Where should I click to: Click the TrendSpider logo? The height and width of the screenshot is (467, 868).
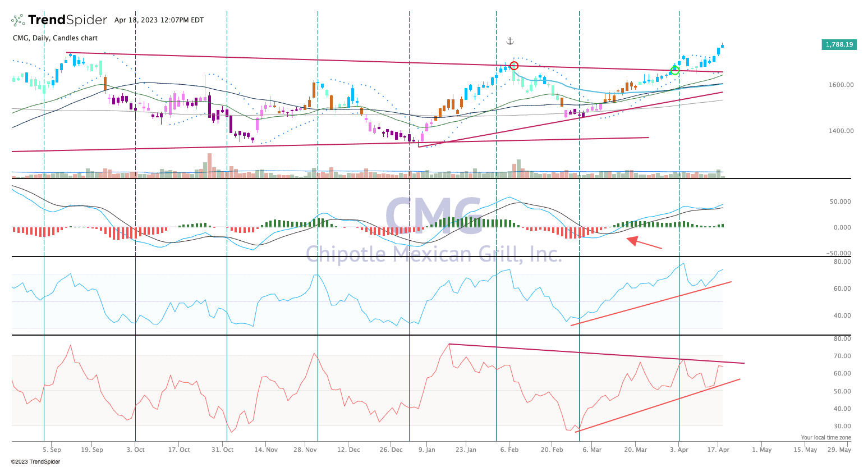(59, 20)
